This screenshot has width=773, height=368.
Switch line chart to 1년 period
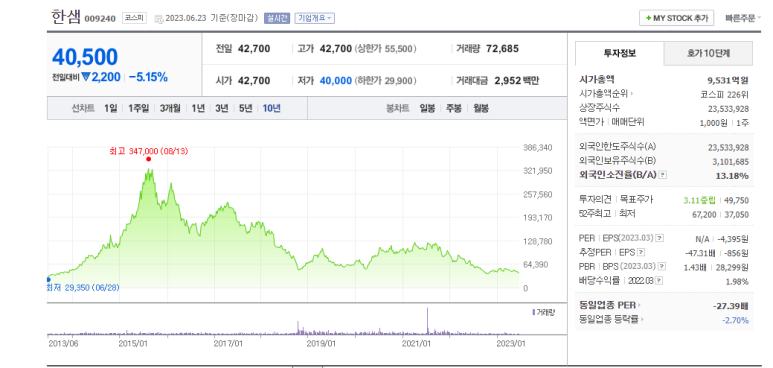(x=198, y=108)
